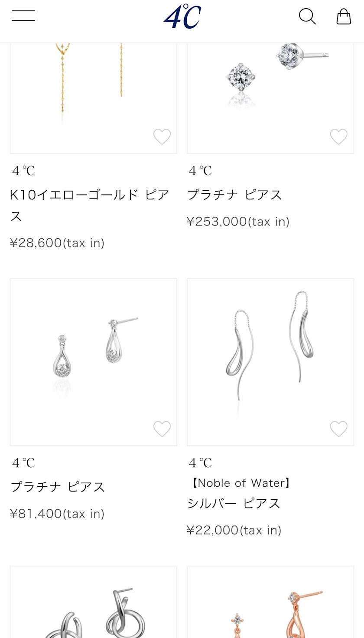Favorite the ¥253,000 platinum diamond studs

[338, 137]
